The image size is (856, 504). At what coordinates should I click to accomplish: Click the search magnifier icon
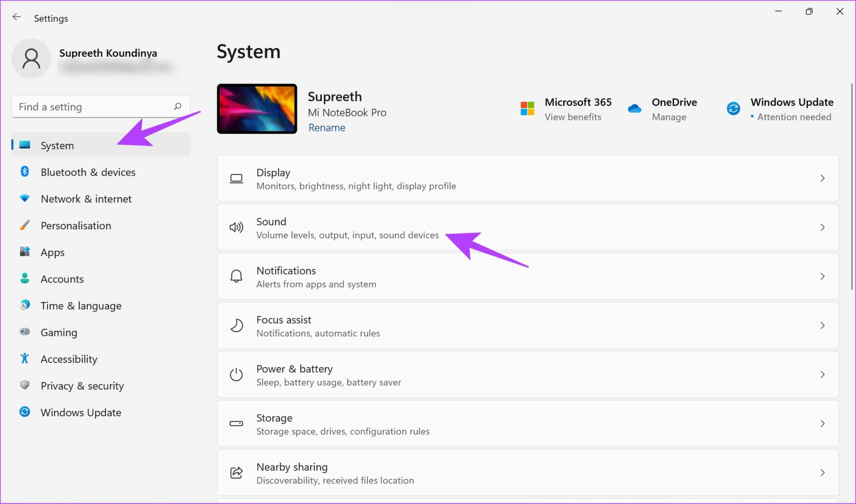point(177,107)
